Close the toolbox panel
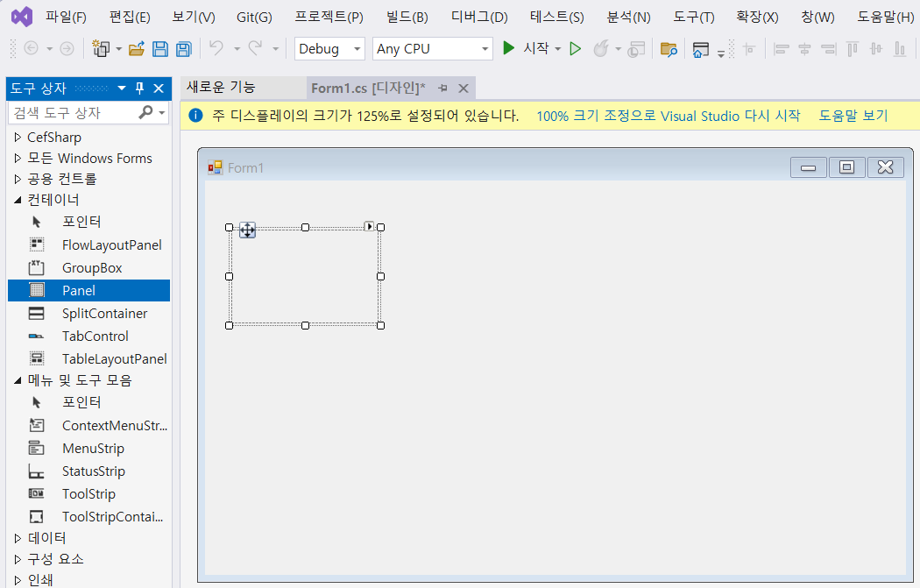This screenshot has width=920, height=588. coord(159,88)
